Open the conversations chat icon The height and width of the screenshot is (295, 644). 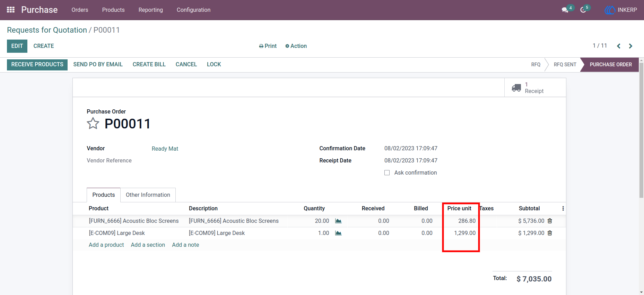(565, 10)
